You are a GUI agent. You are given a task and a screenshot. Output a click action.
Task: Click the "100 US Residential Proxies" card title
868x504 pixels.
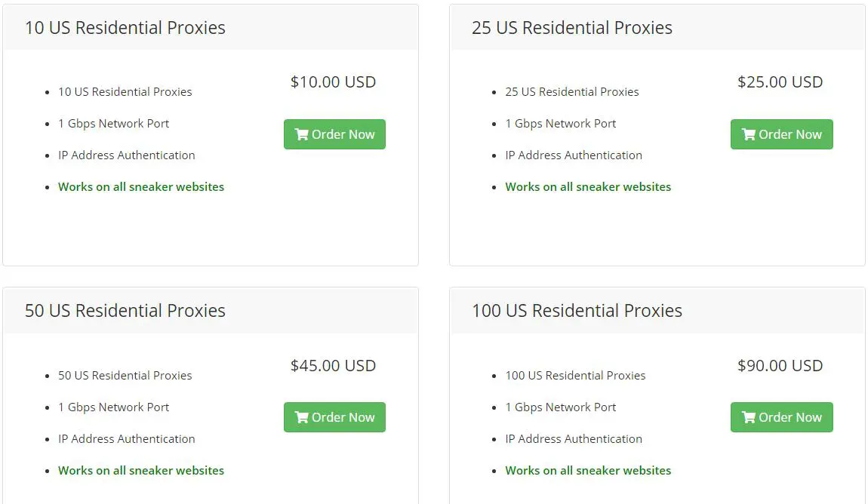(x=577, y=311)
